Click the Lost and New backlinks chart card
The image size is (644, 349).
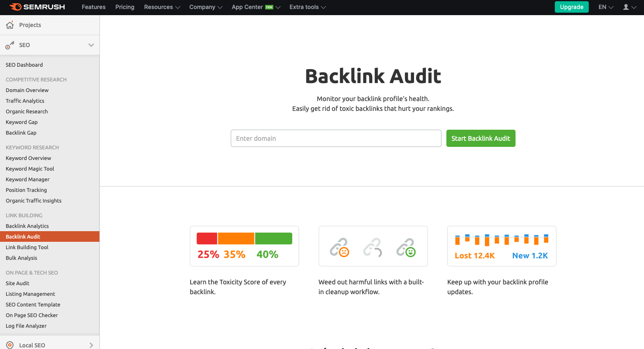(502, 246)
